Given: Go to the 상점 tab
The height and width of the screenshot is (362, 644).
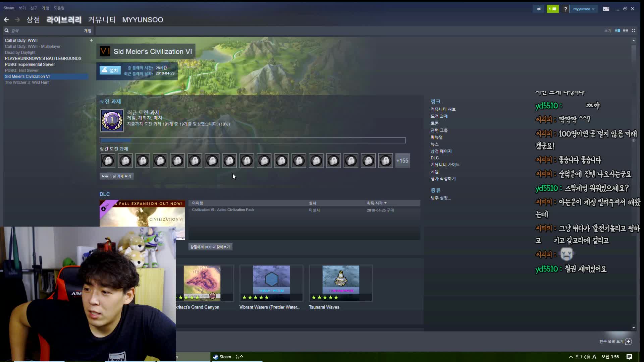Looking at the screenshot, I should pyautogui.click(x=33, y=20).
